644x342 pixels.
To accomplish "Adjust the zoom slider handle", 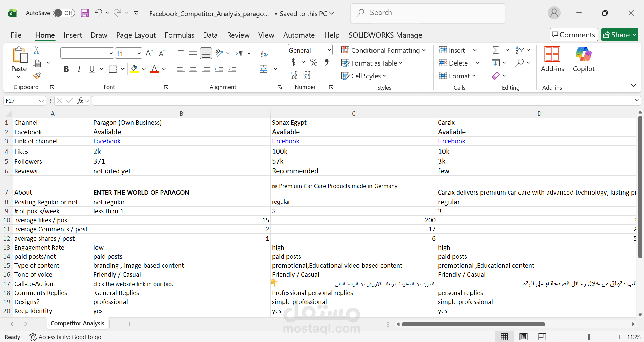I will (x=589, y=337).
